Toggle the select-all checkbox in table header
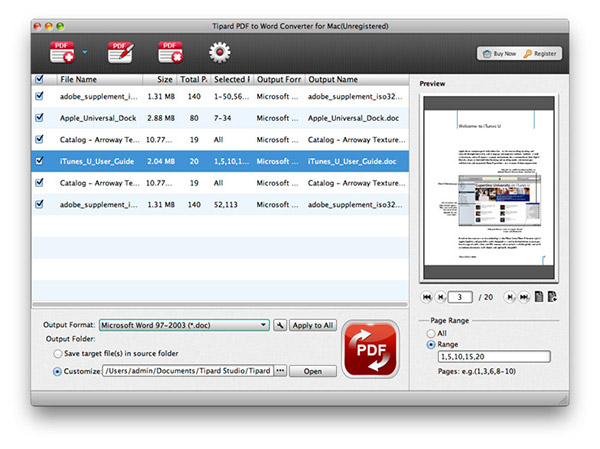This screenshot has width=600, height=449. tap(39, 79)
